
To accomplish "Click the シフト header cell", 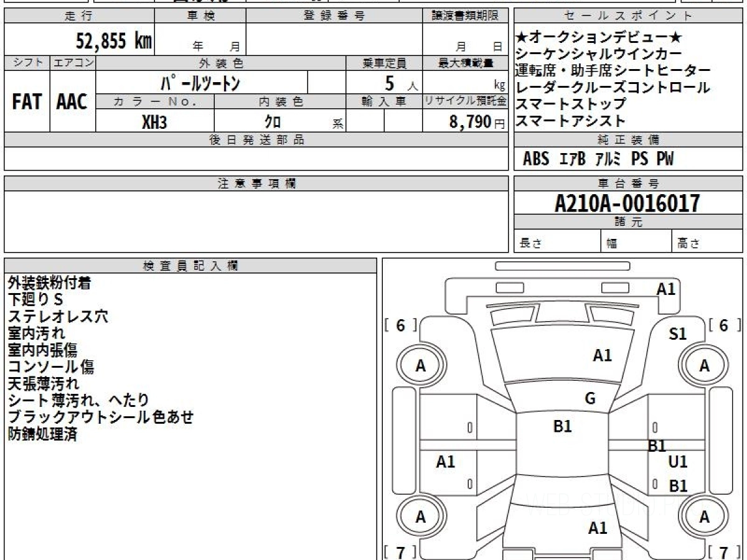I will pyautogui.click(x=27, y=63).
